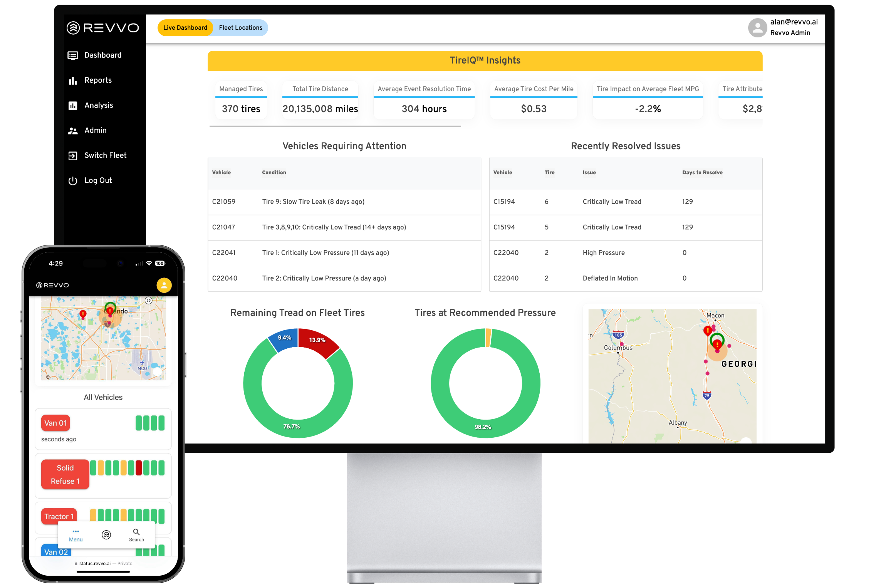Click the Log Out label
The image size is (886, 588).
tap(98, 181)
